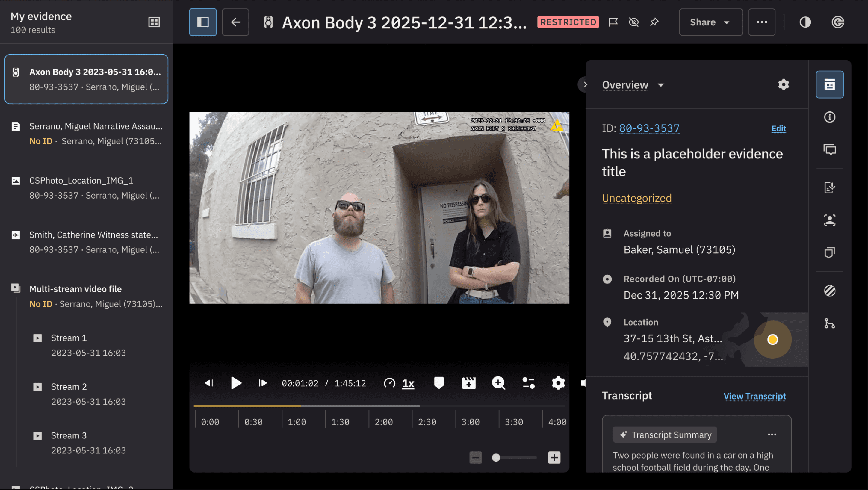Select Stream 2 in the multi-stream list

[69, 387]
